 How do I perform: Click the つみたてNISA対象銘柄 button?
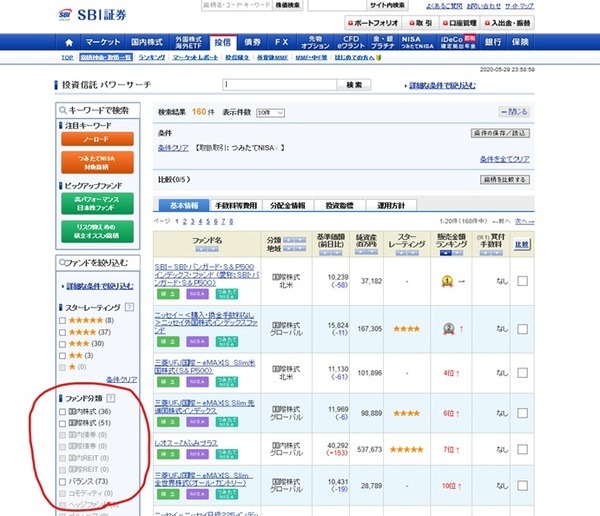pos(97,162)
